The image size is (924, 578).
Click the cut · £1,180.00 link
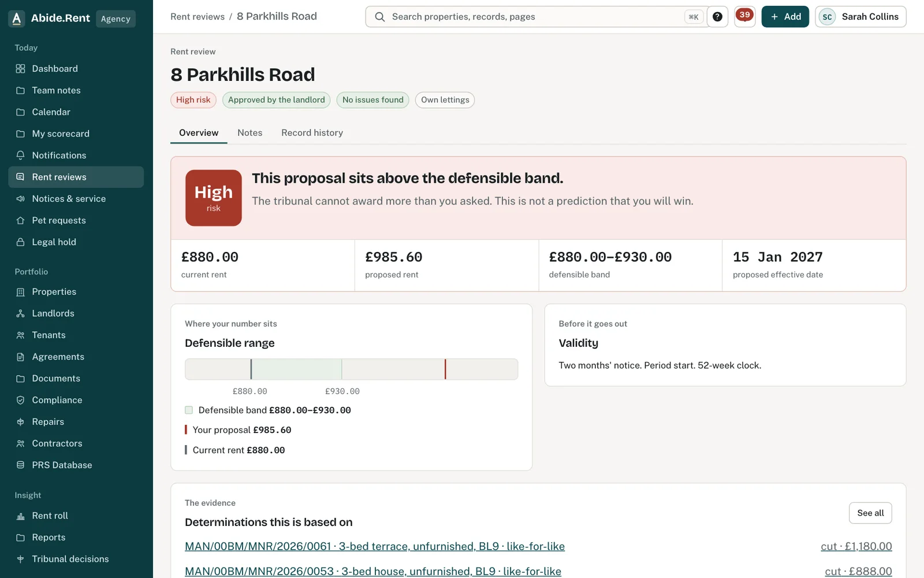(x=856, y=546)
